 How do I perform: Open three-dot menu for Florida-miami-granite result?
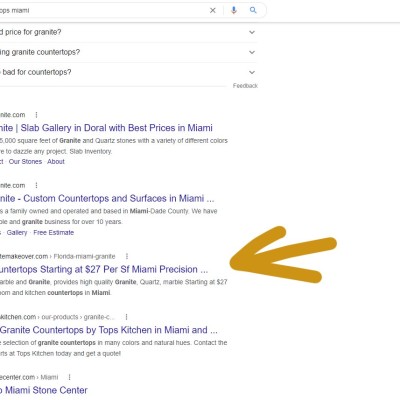[127, 256]
